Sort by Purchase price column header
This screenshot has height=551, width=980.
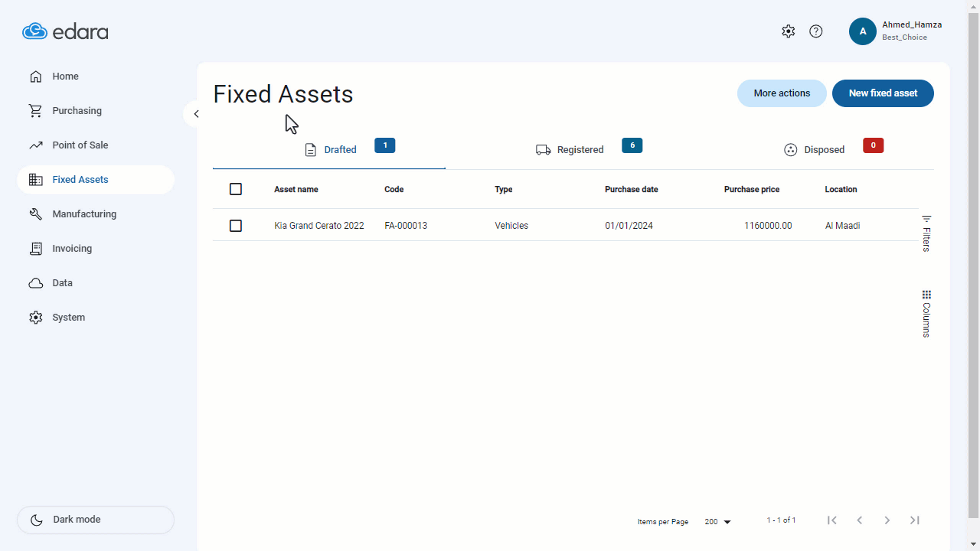[x=752, y=189]
